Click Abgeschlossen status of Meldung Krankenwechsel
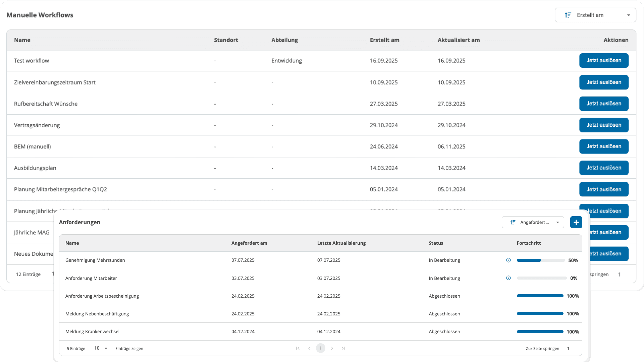This screenshot has height=362, width=644. 444,331
